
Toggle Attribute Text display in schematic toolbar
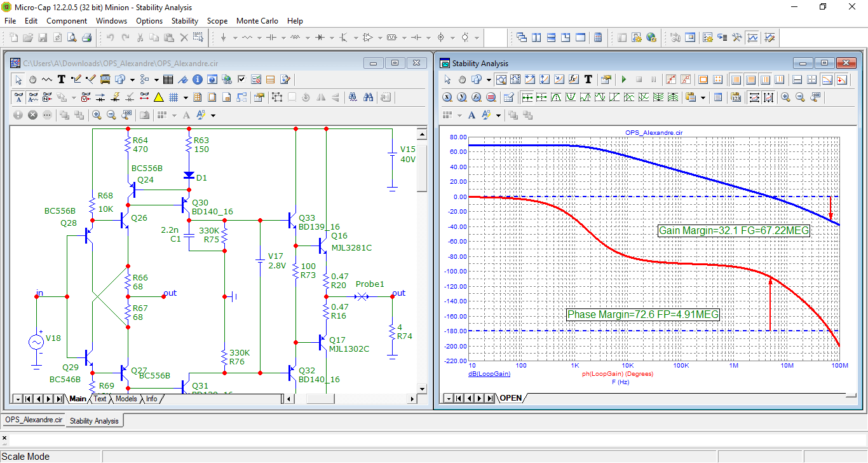click(33, 97)
